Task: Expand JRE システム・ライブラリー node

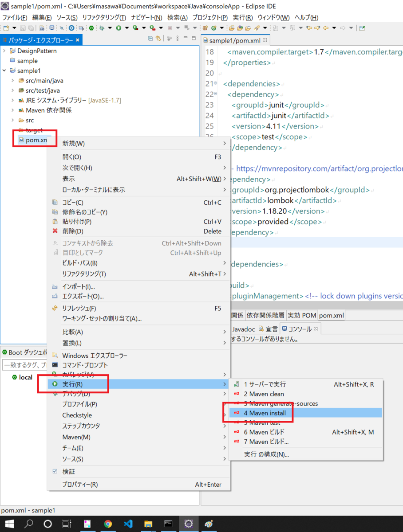Action: 12,100
